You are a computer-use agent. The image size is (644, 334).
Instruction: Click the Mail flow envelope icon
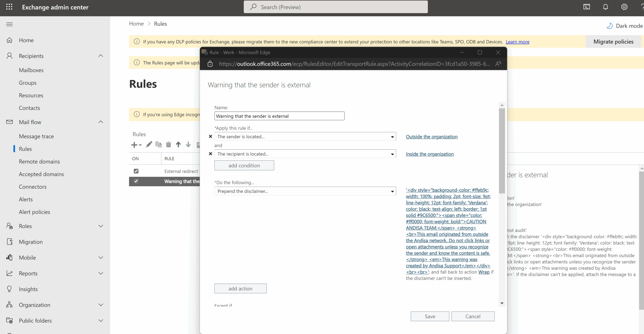[x=9, y=122]
